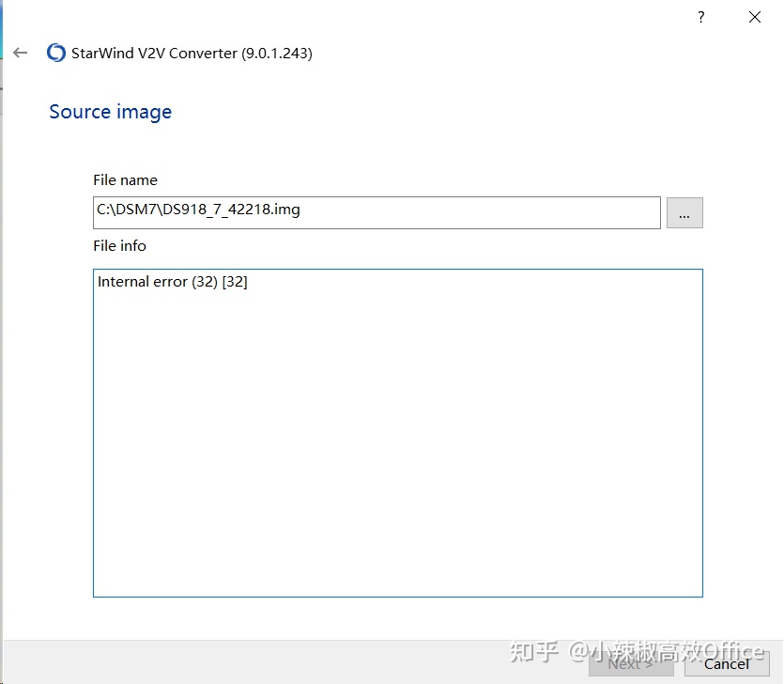This screenshot has height=684, width=784.
Task: Go back using the left arrow icon
Action: click(x=21, y=53)
